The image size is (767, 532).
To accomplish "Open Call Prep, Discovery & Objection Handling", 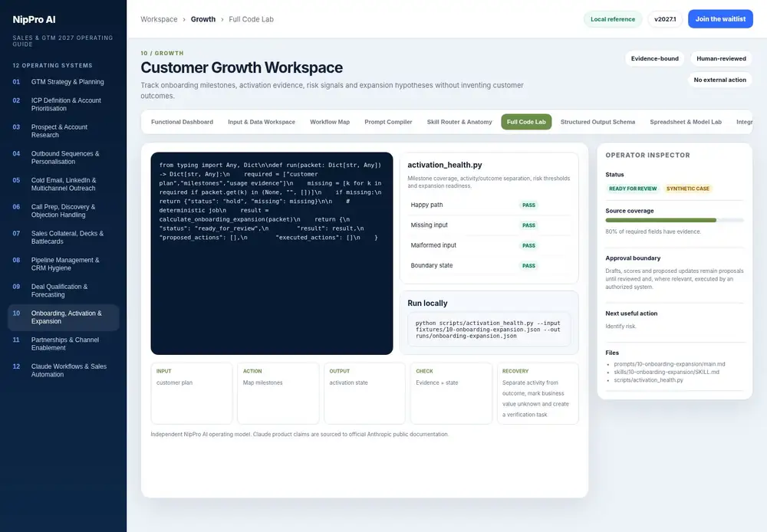I will 63,211.
